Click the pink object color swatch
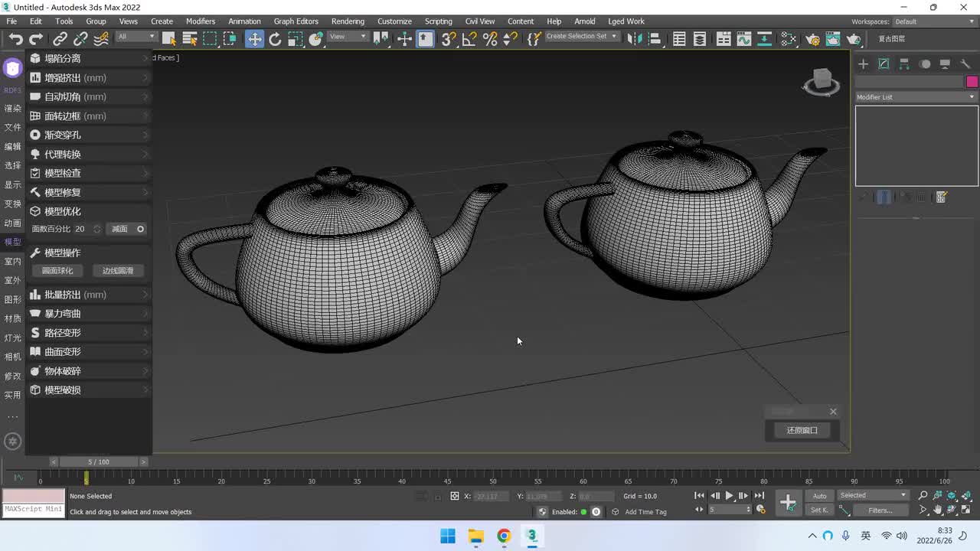Viewport: 980px width, 551px height. point(972,82)
